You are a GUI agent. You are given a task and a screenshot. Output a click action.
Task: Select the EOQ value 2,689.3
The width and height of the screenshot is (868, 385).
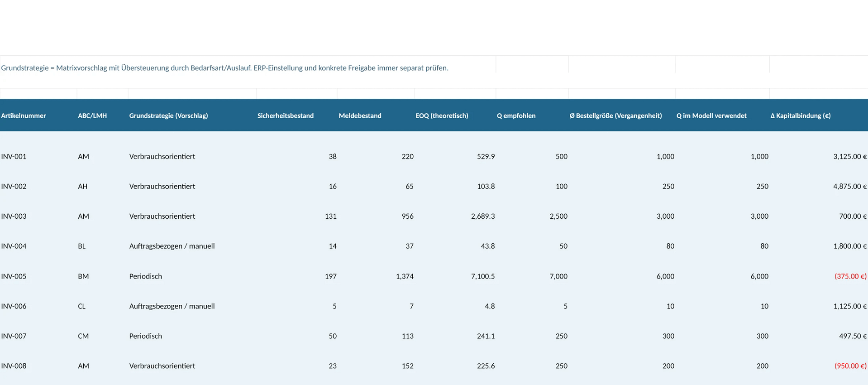coord(483,216)
